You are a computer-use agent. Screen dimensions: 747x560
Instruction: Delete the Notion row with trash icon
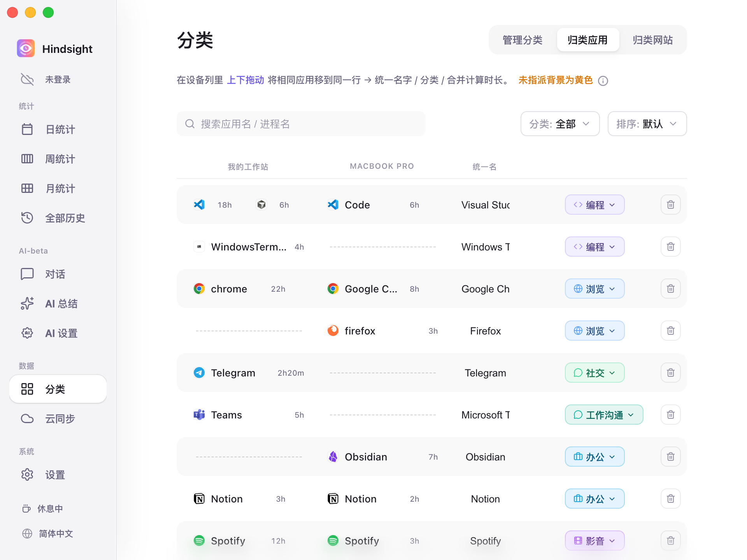tap(670, 499)
